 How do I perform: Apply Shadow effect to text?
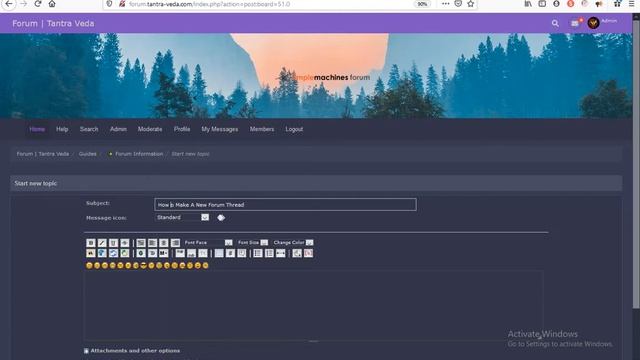coord(153,253)
